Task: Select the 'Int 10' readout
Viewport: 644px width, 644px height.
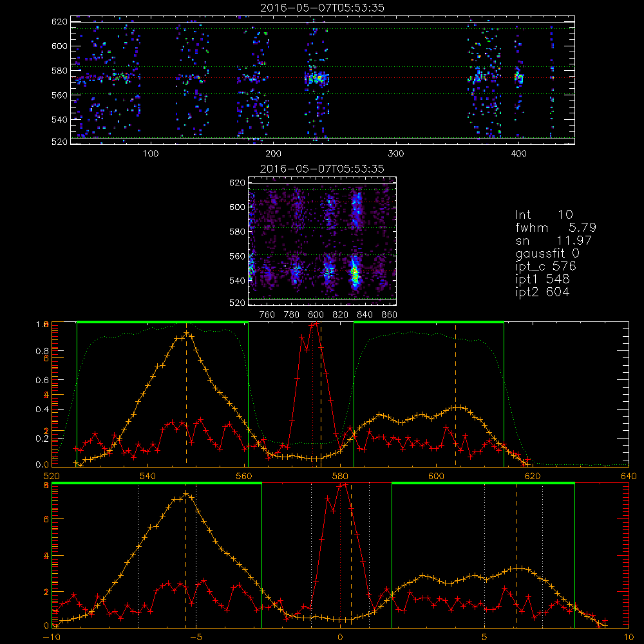Action: 544,214
